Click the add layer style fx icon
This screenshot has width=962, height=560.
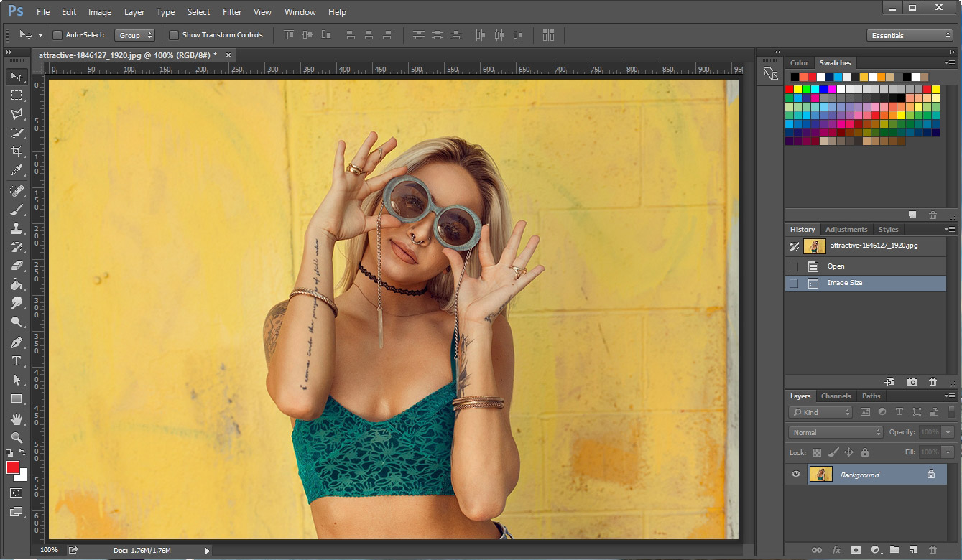pos(836,550)
